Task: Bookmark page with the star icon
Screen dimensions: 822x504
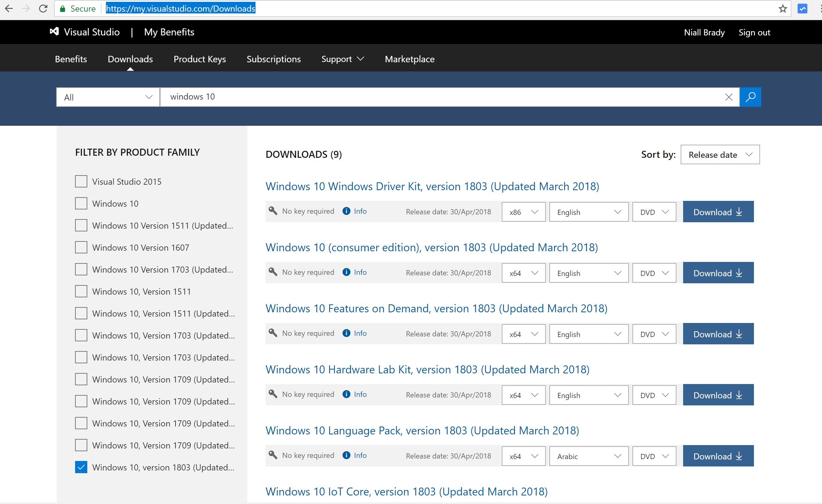Action: pyautogui.click(x=783, y=8)
